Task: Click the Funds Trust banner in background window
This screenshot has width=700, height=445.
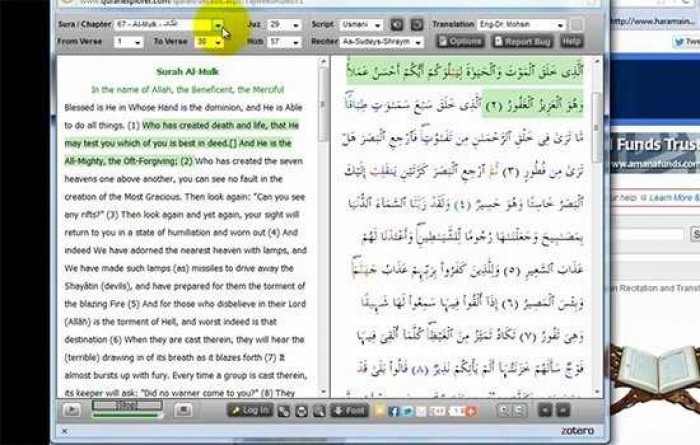Action: pyautogui.click(x=654, y=153)
